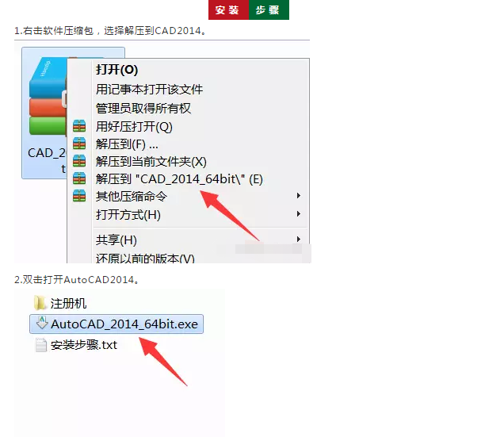Viewport: 504px width, 437px height.
Task: Select the AutoCAD_2014_64bit.exe file name
Action: (x=124, y=324)
